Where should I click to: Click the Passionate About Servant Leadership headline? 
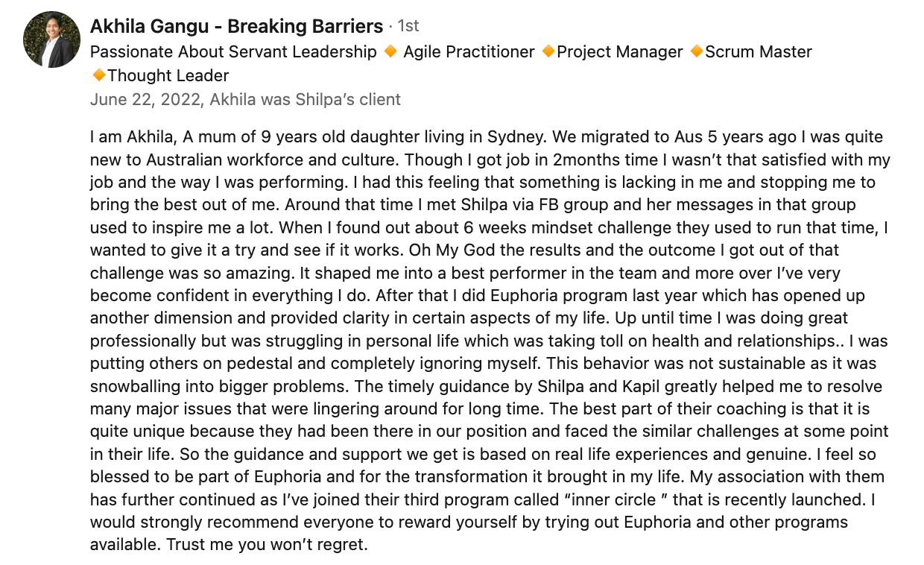(x=233, y=51)
